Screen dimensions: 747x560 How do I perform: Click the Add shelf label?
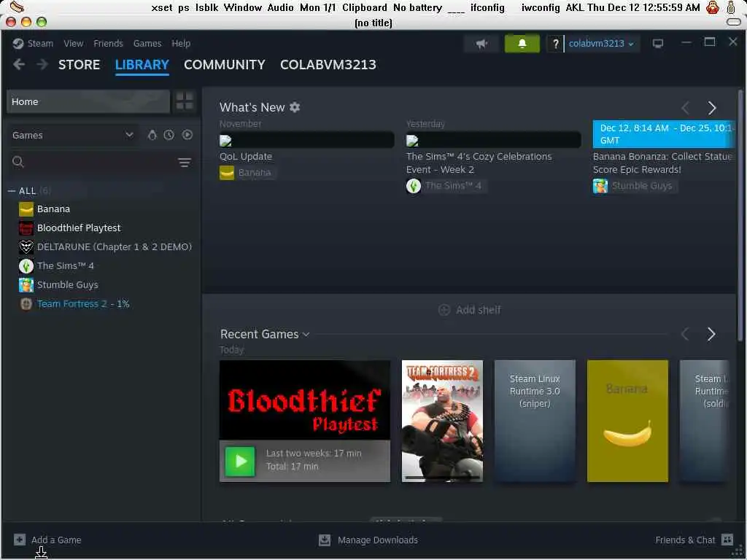(479, 310)
